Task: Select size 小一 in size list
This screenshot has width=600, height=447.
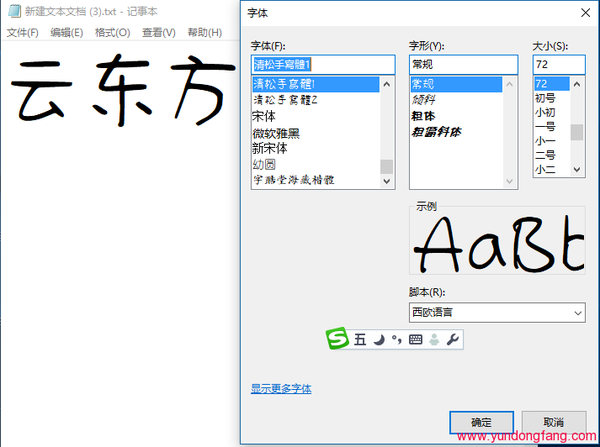Action: click(x=551, y=141)
